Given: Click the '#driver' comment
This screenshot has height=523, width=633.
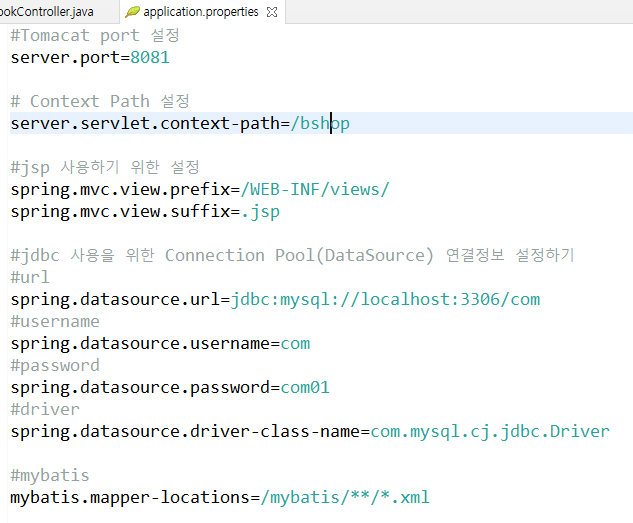Looking at the screenshot, I should 45,410.
